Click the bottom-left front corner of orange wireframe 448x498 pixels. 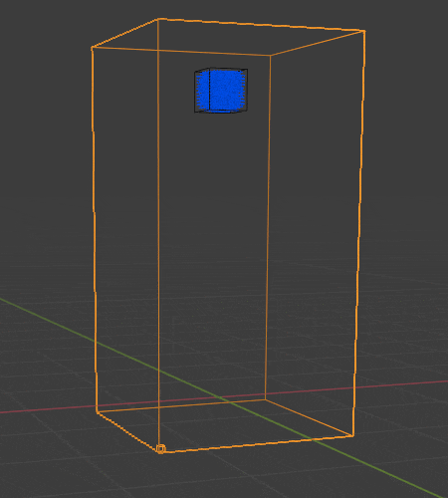pos(97,412)
